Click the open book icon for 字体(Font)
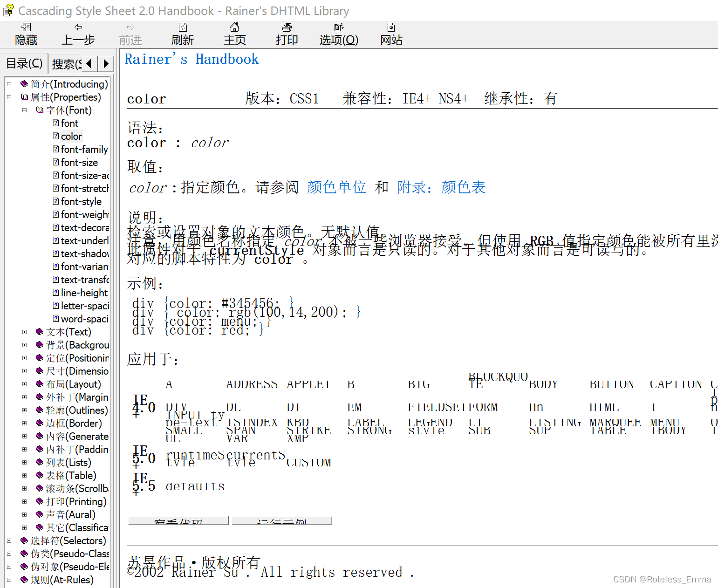This screenshot has height=588, width=718. (40, 110)
